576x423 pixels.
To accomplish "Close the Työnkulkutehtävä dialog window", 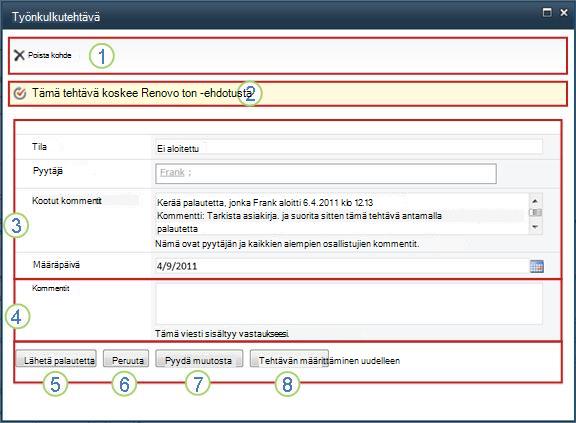I will 564,12.
